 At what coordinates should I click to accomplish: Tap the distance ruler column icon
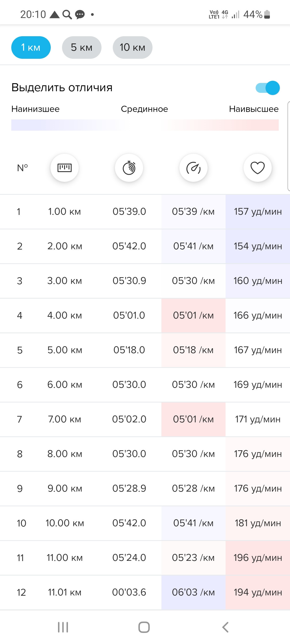point(64,168)
